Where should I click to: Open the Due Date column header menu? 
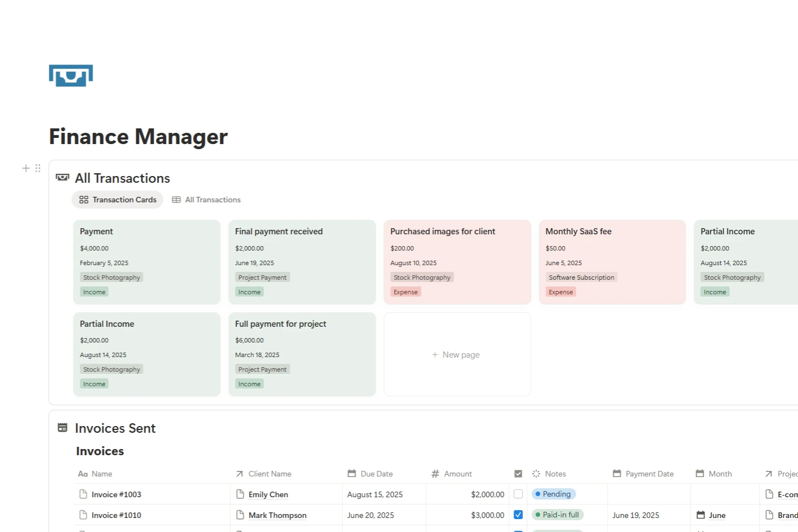tap(370, 474)
